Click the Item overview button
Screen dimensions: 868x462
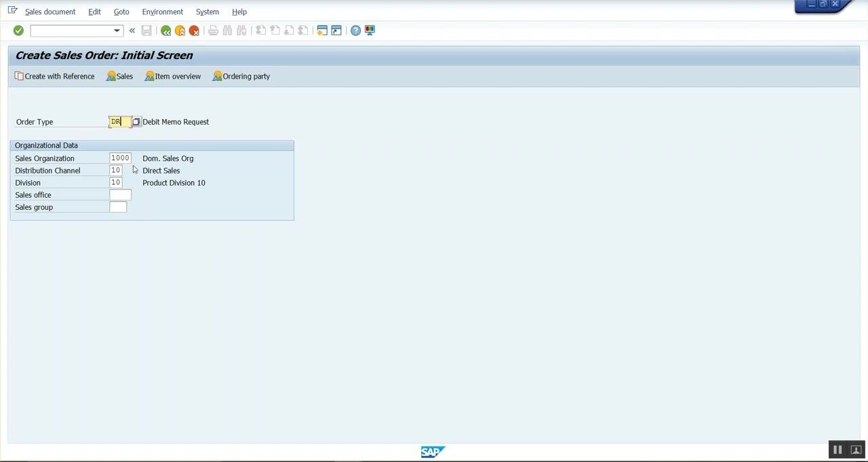tap(173, 77)
